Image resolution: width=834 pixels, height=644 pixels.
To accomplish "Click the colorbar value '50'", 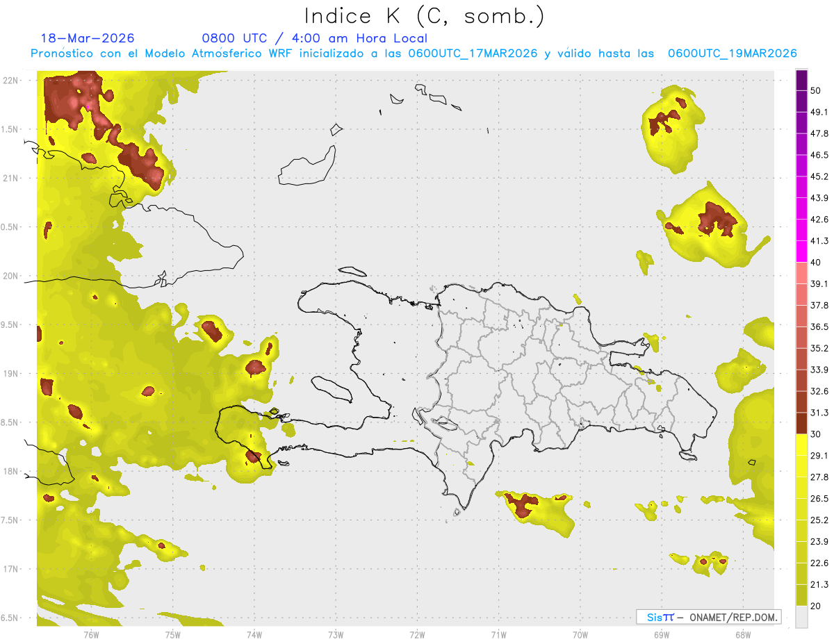I will 817,90.
